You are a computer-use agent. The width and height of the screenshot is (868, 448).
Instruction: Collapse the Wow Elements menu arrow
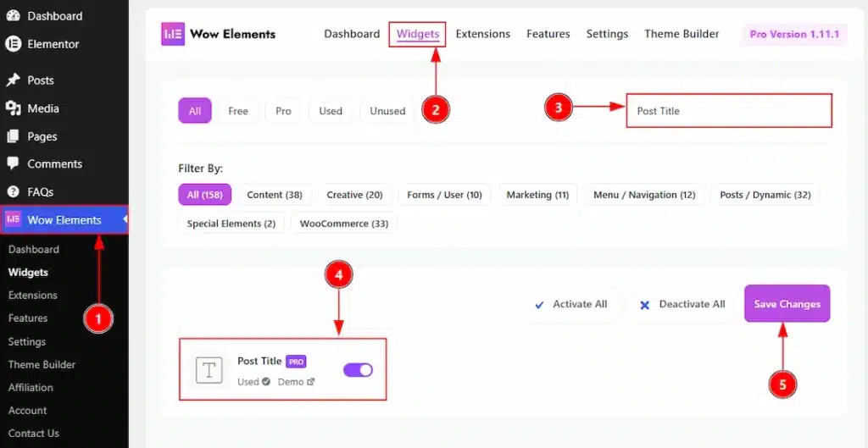pyautogui.click(x=125, y=219)
